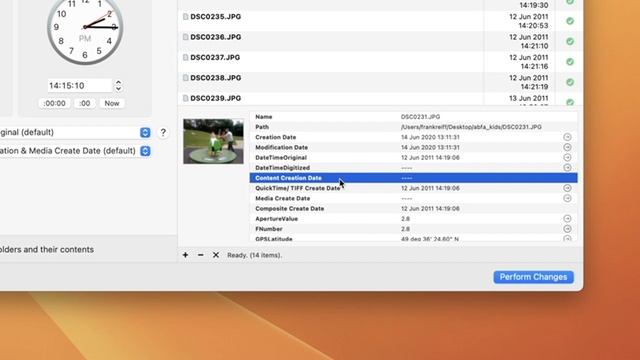Set the time with the Now button
The width and height of the screenshot is (640, 360).
112,103
